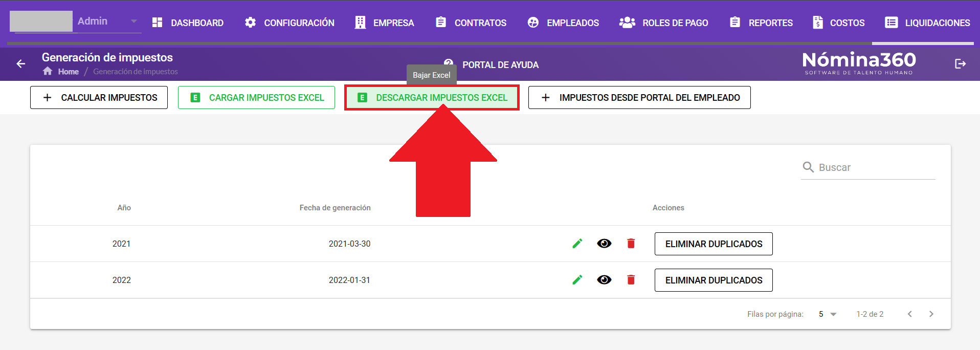Open the Roles de Pago menu
The width and height of the screenshot is (980, 350).
coord(664,23)
